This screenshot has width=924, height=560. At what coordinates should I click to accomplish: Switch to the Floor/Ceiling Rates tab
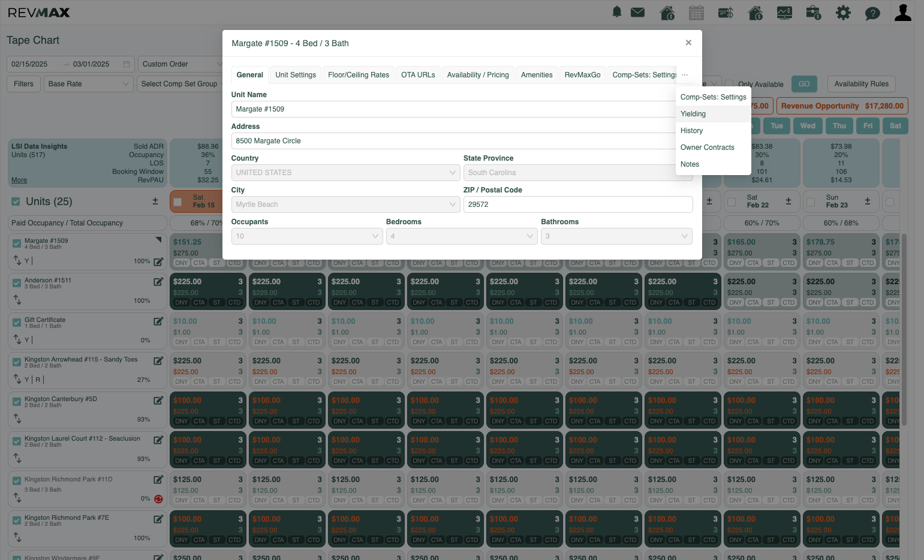359,75
